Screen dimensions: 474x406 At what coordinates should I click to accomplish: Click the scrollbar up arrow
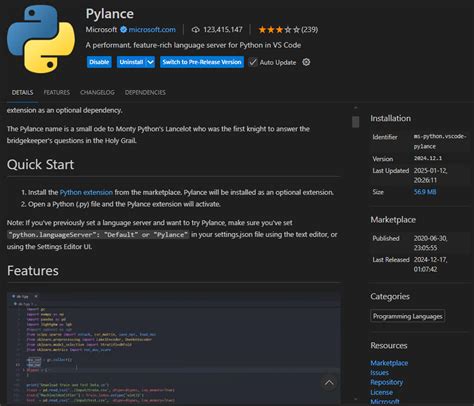(x=356, y=108)
